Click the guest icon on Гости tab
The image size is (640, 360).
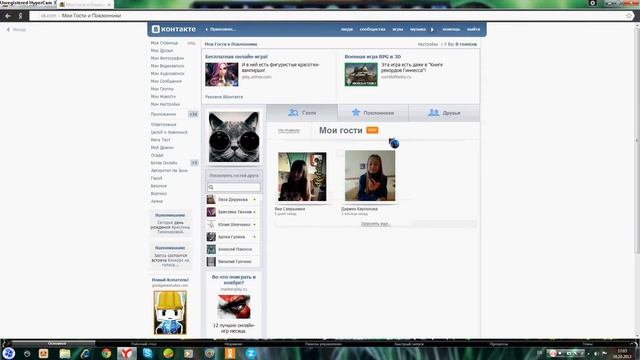(x=293, y=112)
